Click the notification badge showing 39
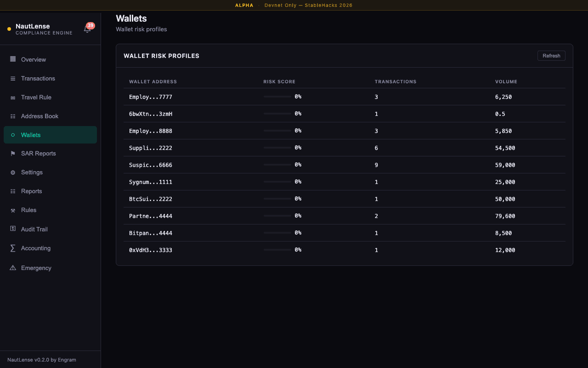 click(x=91, y=25)
